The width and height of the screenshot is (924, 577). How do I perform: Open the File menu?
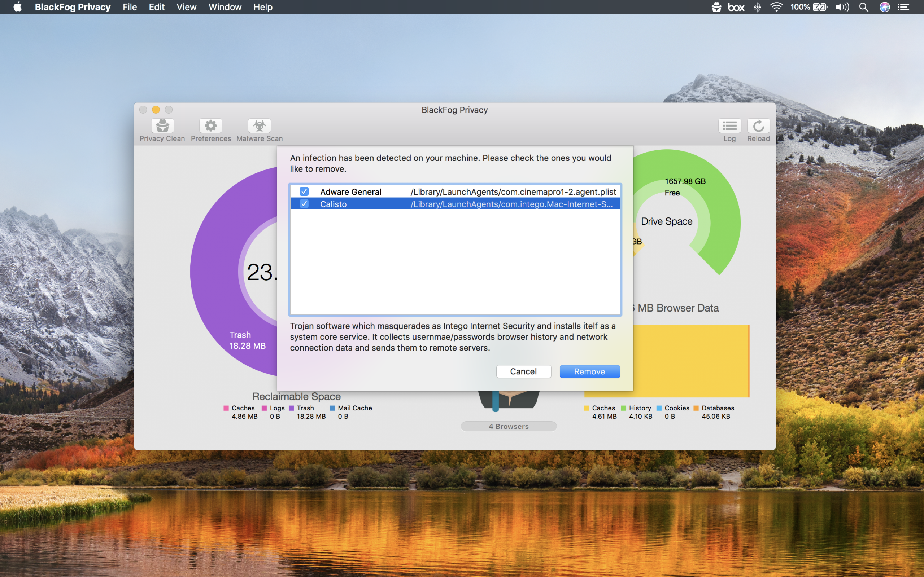tap(130, 7)
